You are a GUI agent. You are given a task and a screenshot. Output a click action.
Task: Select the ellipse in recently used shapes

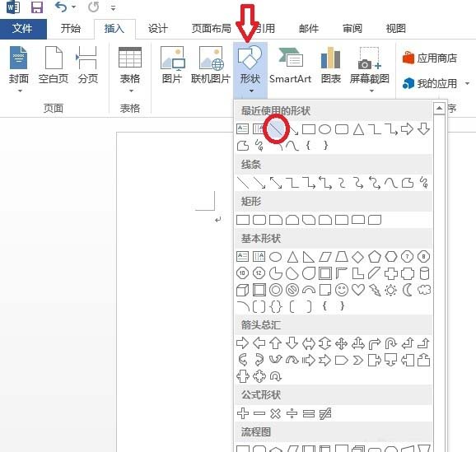click(x=324, y=129)
